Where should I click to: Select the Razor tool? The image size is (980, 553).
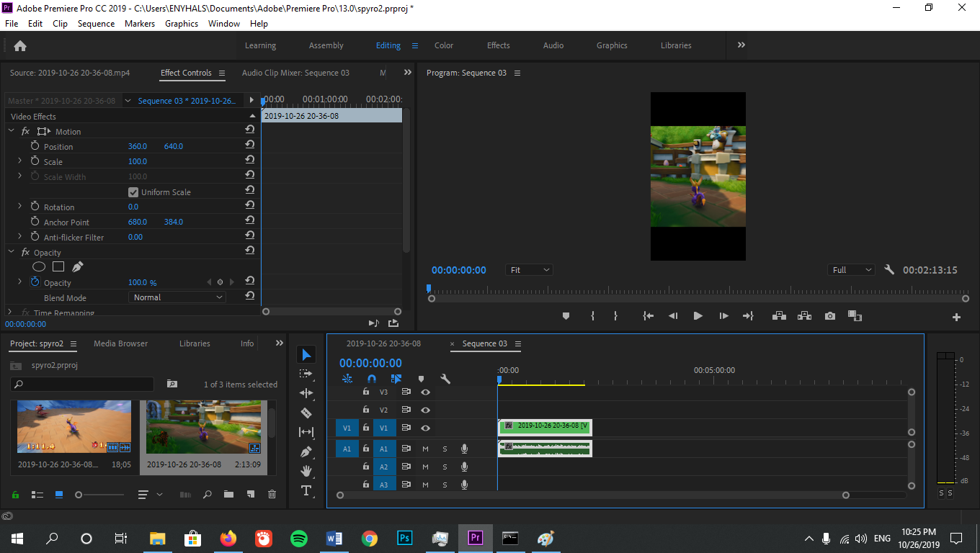[306, 413]
